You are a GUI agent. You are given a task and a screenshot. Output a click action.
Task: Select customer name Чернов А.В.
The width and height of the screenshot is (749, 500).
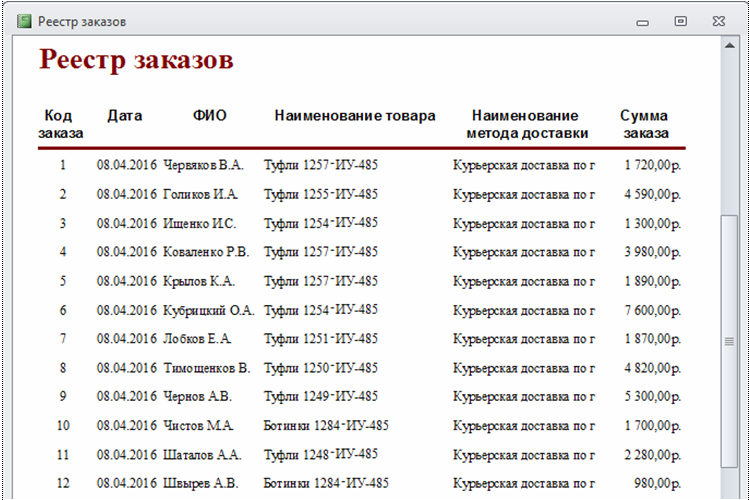coord(198,396)
